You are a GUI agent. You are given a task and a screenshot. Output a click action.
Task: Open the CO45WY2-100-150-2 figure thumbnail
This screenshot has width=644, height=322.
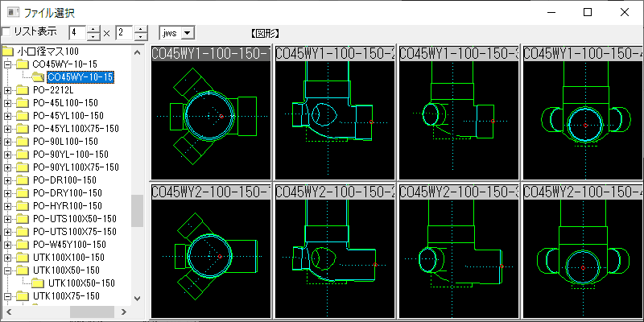coord(335,251)
